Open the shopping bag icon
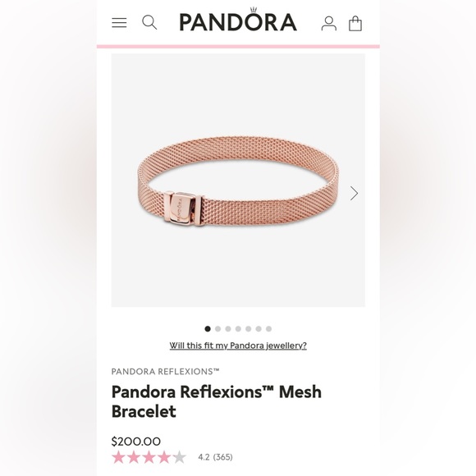The width and height of the screenshot is (476, 476). pyautogui.click(x=355, y=23)
